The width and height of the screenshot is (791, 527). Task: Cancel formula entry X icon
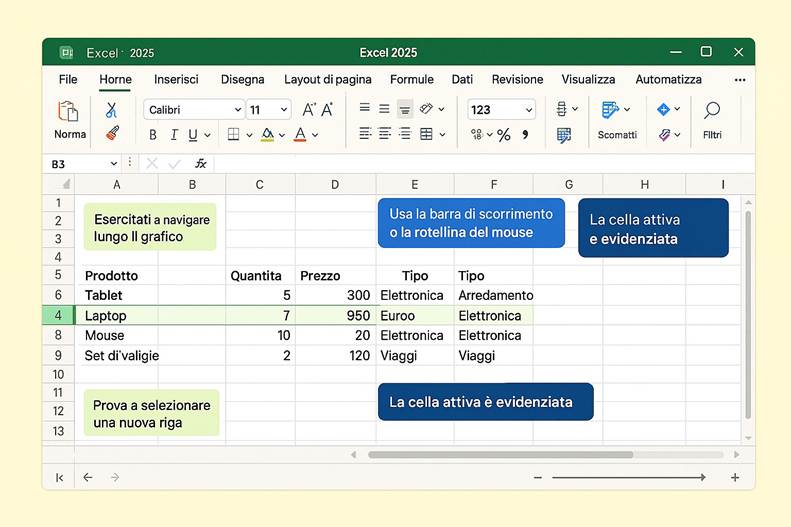tap(152, 163)
